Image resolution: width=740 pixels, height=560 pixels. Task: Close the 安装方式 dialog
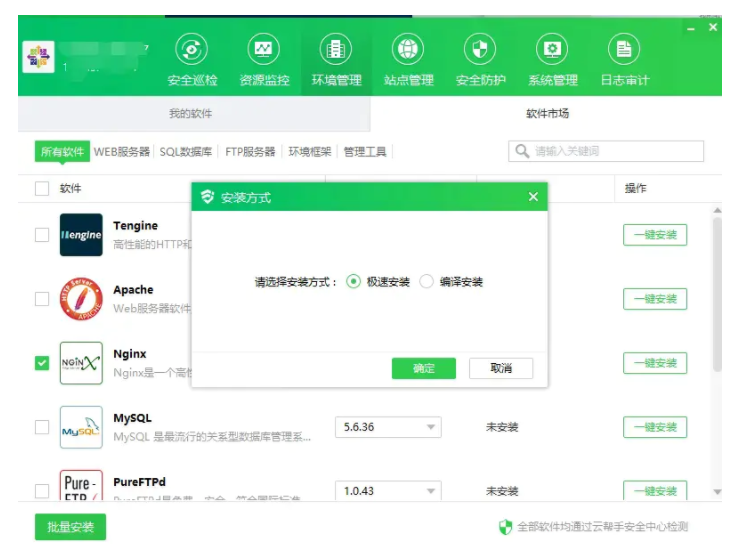[533, 197]
